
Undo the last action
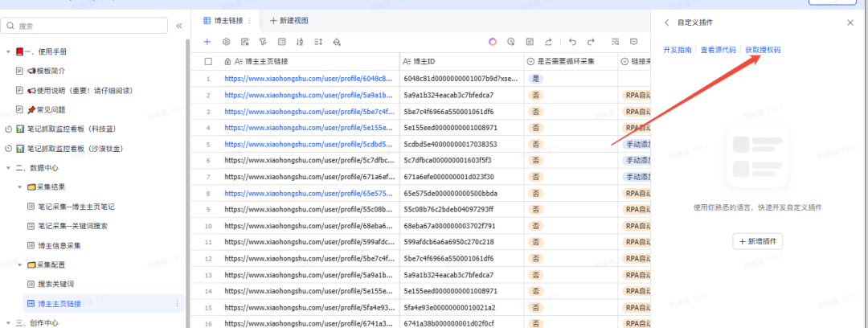tap(572, 42)
